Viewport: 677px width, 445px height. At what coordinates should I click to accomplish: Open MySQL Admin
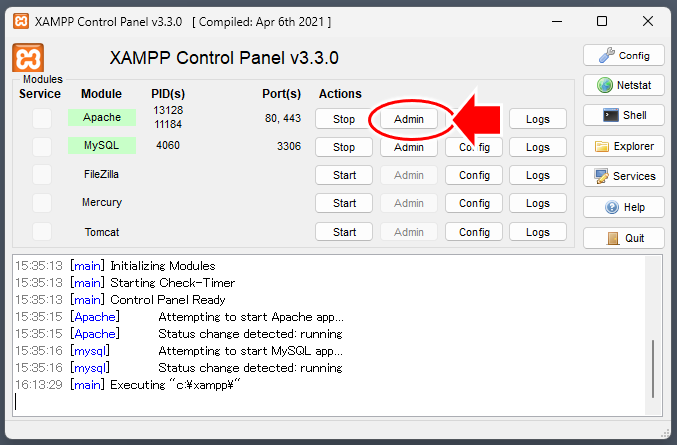(x=408, y=147)
